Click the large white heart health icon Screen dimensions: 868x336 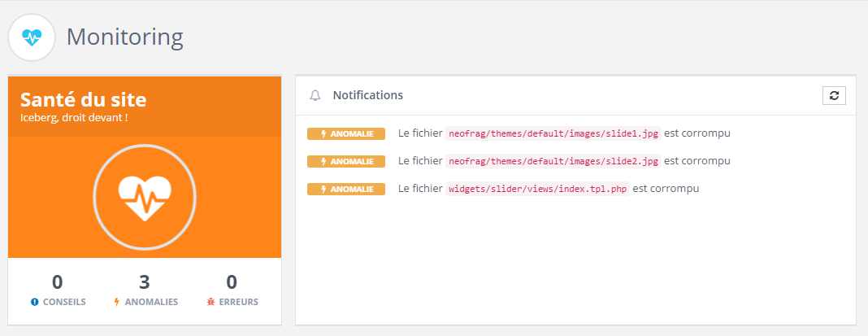(x=145, y=198)
